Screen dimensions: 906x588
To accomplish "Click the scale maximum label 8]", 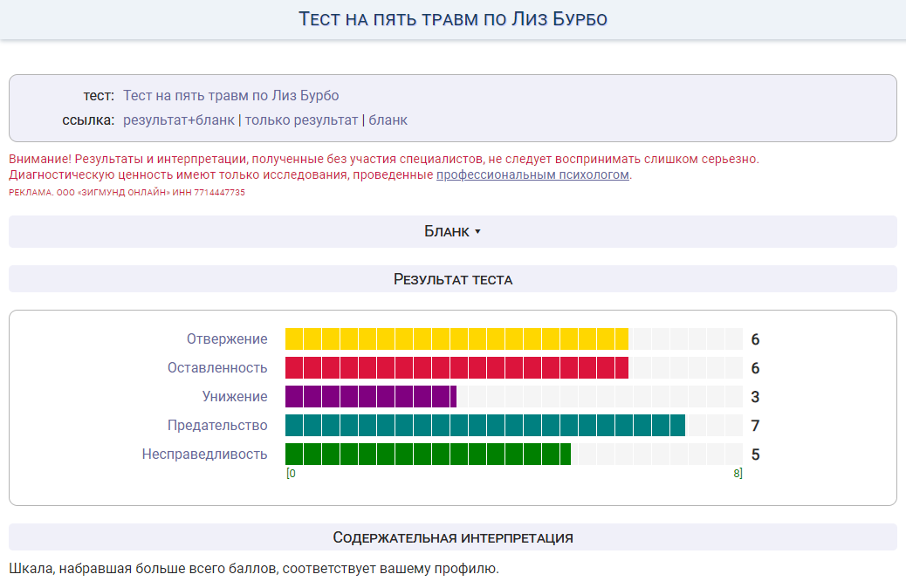I will point(738,474).
